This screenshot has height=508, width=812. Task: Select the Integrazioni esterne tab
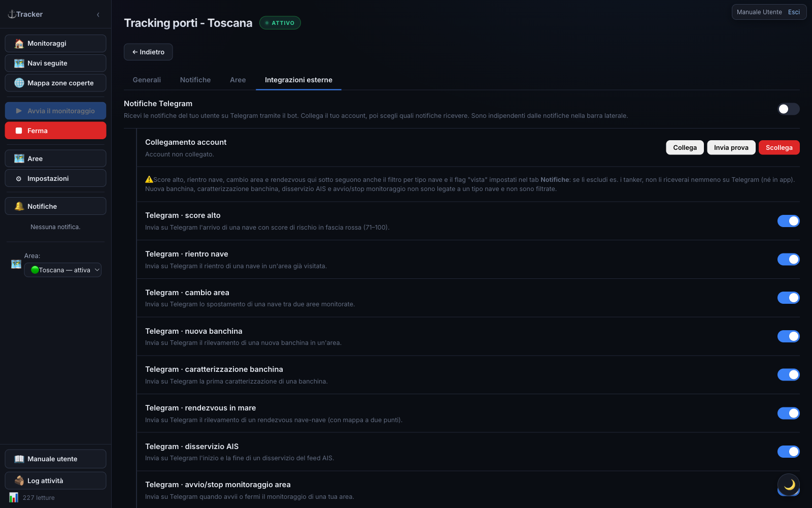pyautogui.click(x=298, y=80)
